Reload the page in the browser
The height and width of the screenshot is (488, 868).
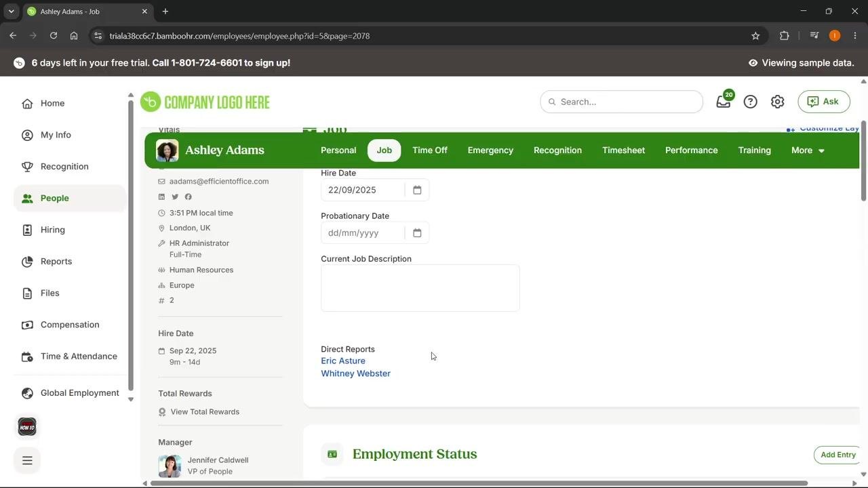[54, 36]
